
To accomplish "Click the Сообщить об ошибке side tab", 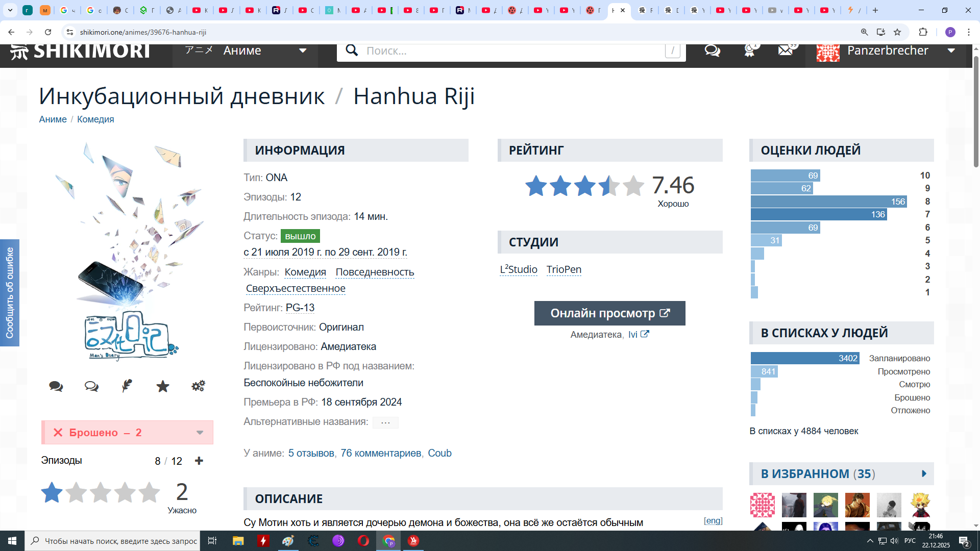I will pyautogui.click(x=10, y=292).
